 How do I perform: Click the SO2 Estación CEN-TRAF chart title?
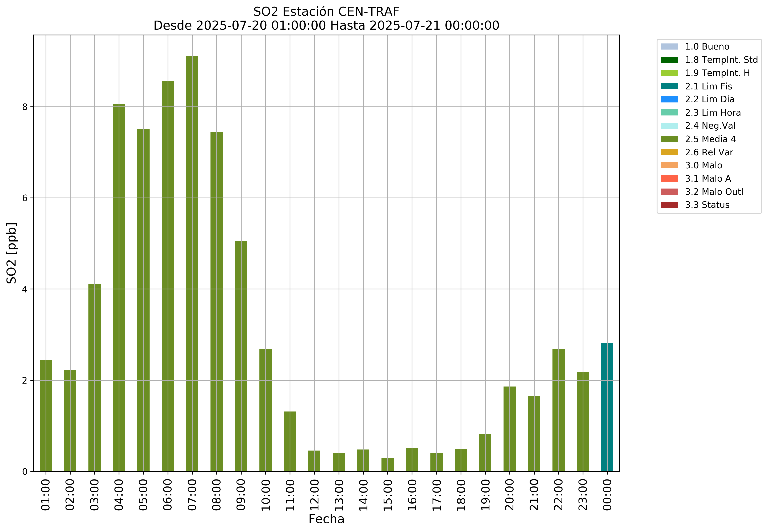[x=326, y=12]
